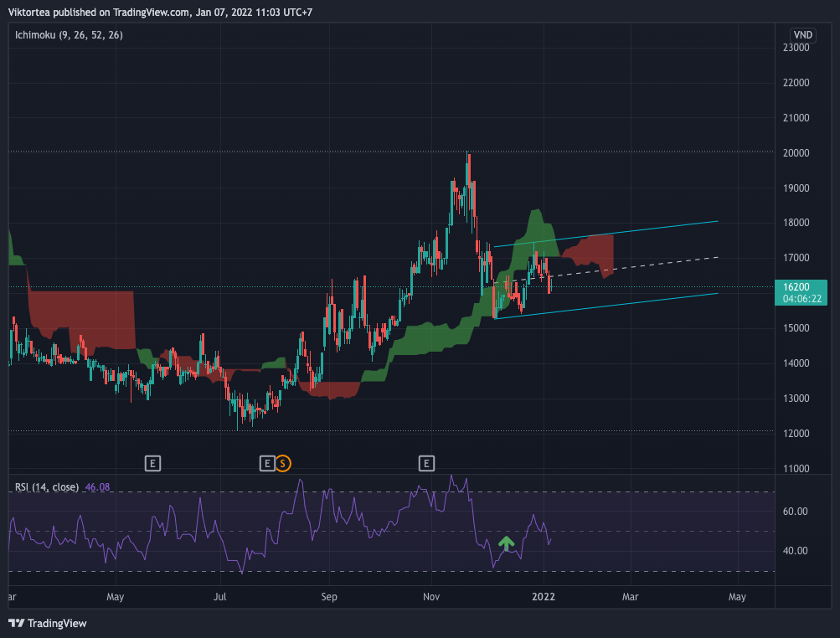The width and height of the screenshot is (840, 638).
Task: Click the 23000 price axis label
Action: 796,48
